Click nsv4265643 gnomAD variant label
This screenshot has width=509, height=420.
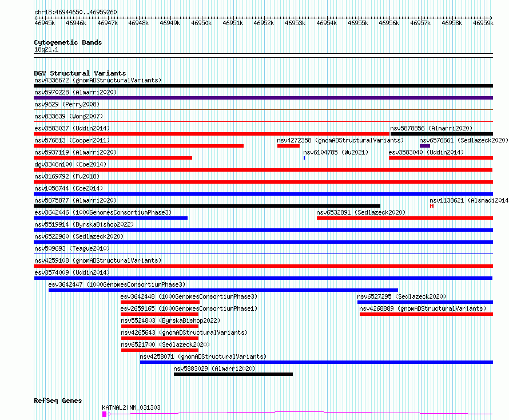tap(184, 332)
